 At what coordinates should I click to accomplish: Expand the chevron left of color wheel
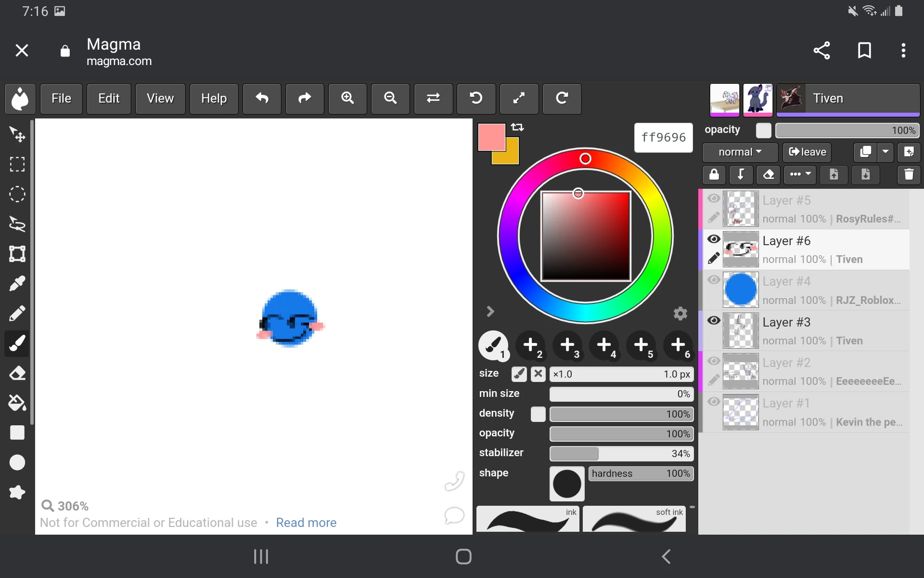coord(490,312)
